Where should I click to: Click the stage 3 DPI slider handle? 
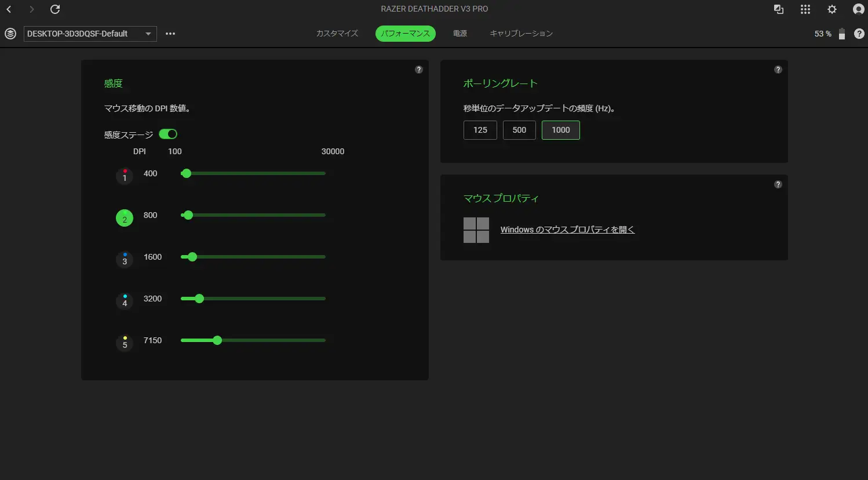click(x=192, y=257)
